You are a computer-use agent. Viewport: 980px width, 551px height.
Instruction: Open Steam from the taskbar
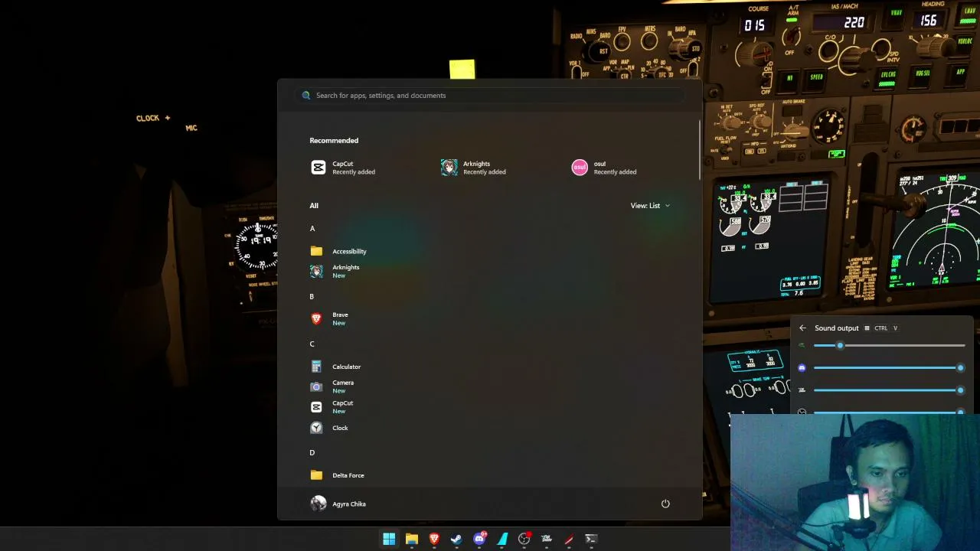[x=456, y=539]
